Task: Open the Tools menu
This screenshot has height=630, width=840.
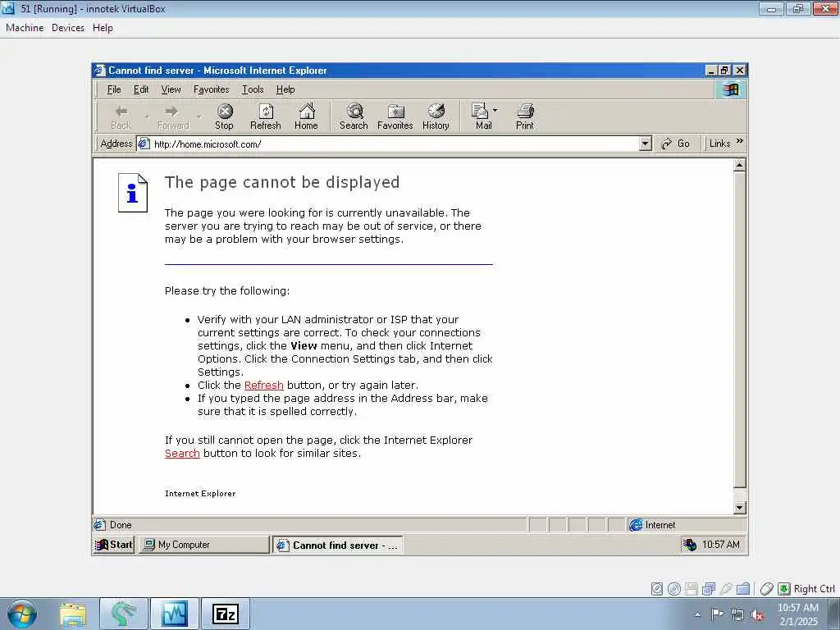Action: click(253, 89)
